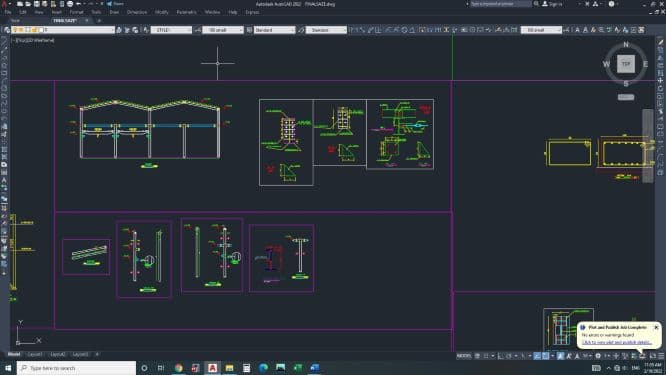Open the Layer Properties Manager icon
Image resolution: width=666 pixels, height=375 pixels.
7,30
